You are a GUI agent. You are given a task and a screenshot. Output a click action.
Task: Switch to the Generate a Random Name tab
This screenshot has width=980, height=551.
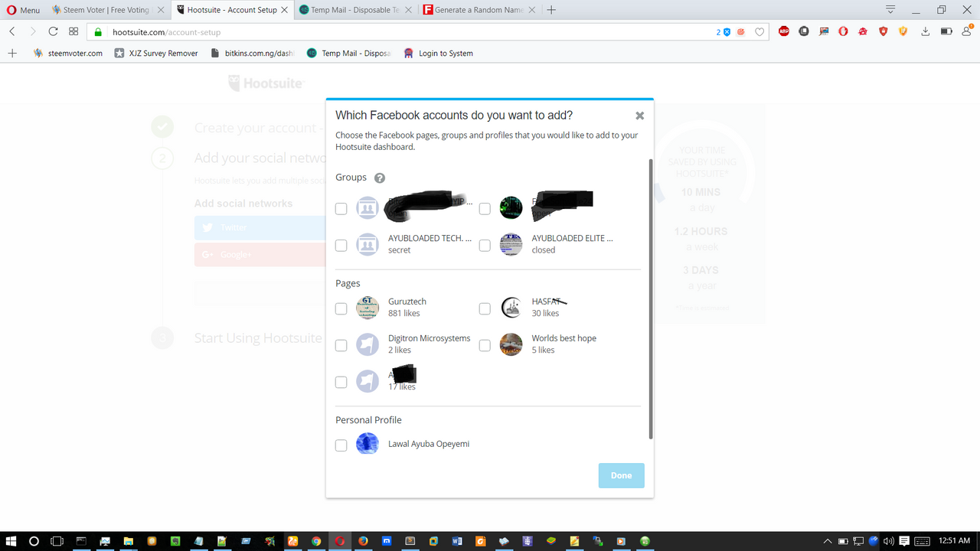479,10
